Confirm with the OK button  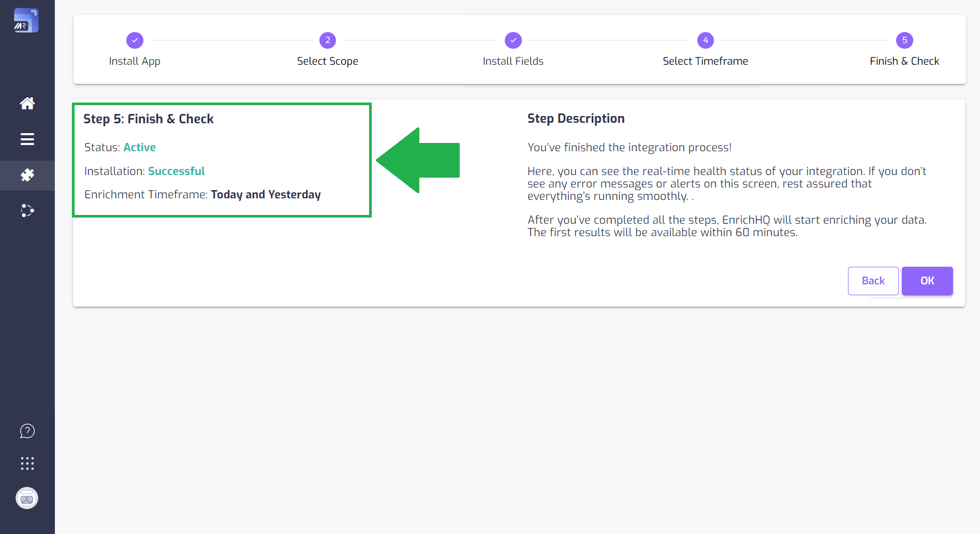pyautogui.click(x=927, y=281)
